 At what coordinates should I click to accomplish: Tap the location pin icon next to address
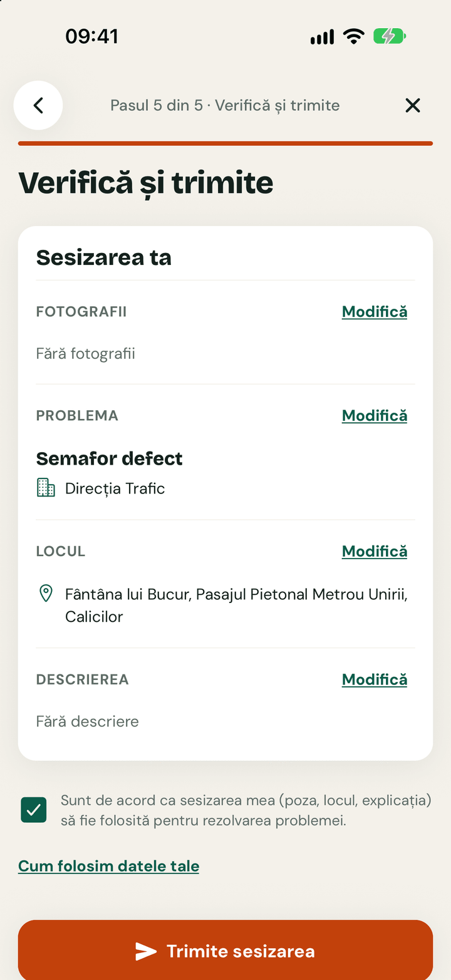(x=46, y=594)
